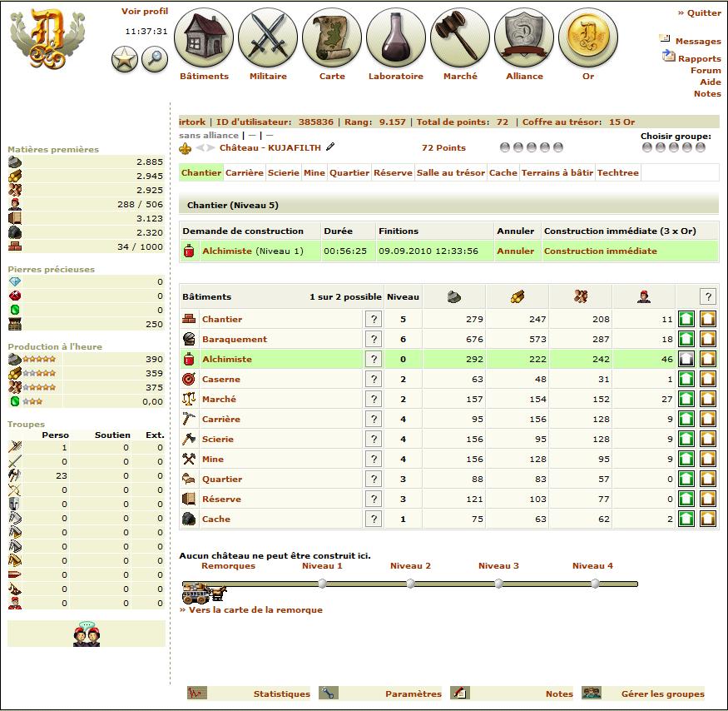Click the green upgrade arrow for Caserne
This screenshot has height=711, width=728.
click(x=686, y=379)
